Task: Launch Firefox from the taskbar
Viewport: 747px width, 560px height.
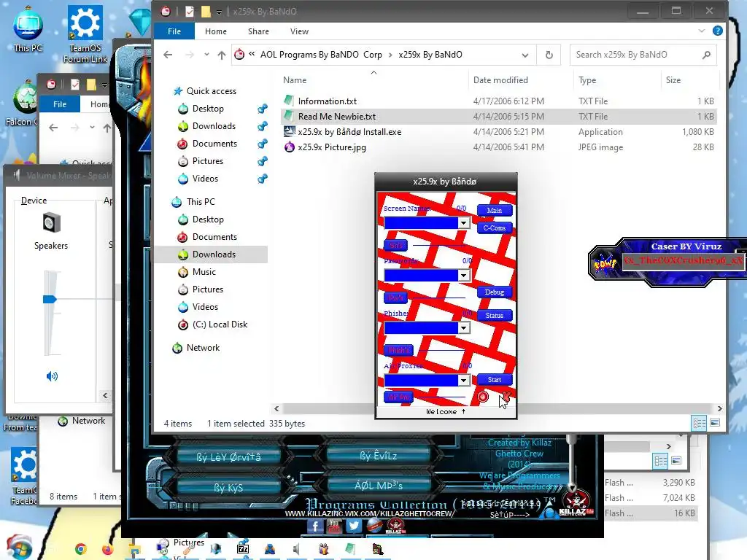Action: 108,550
